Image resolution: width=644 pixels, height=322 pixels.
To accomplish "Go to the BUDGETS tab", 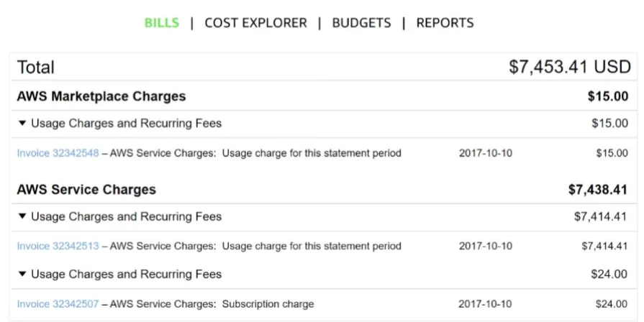I will (x=361, y=22).
